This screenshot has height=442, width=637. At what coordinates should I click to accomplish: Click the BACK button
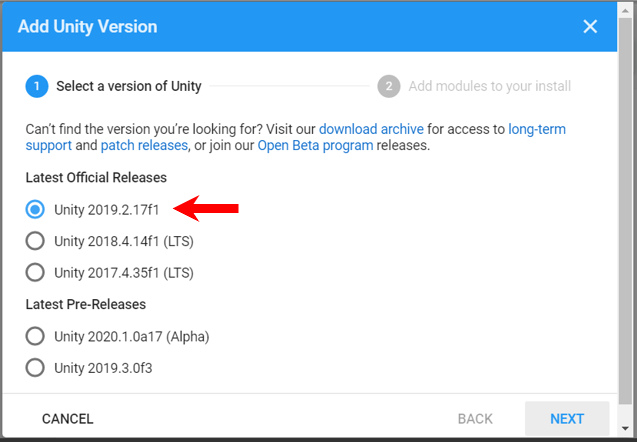click(475, 419)
